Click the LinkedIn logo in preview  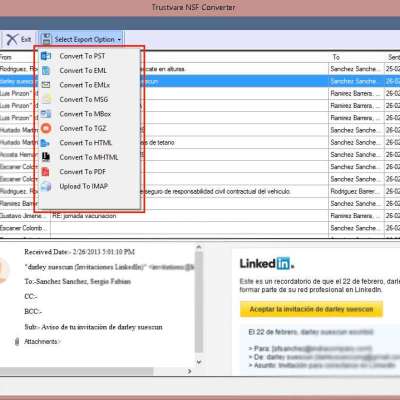(x=267, y=264)
